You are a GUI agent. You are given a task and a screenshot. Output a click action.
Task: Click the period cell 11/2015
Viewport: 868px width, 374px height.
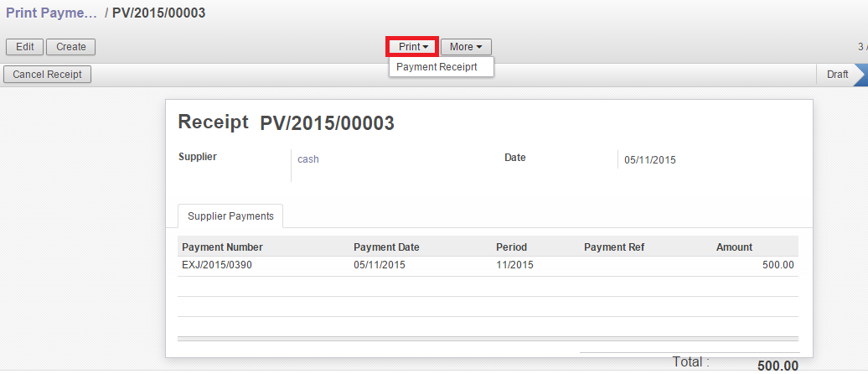(514, 265)
